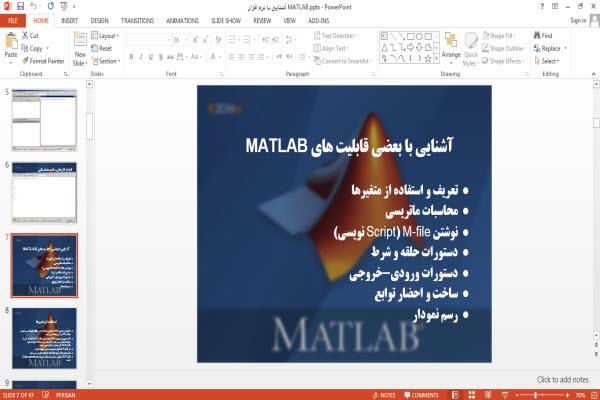
Task: Switch to the ANIMATIONS tab
Action: [183, 21]
